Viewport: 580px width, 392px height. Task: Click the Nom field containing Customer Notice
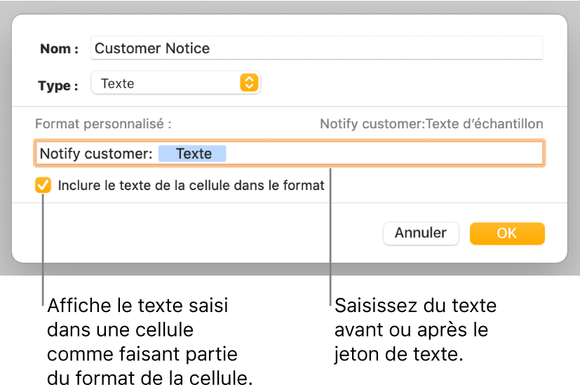point(316,48)
